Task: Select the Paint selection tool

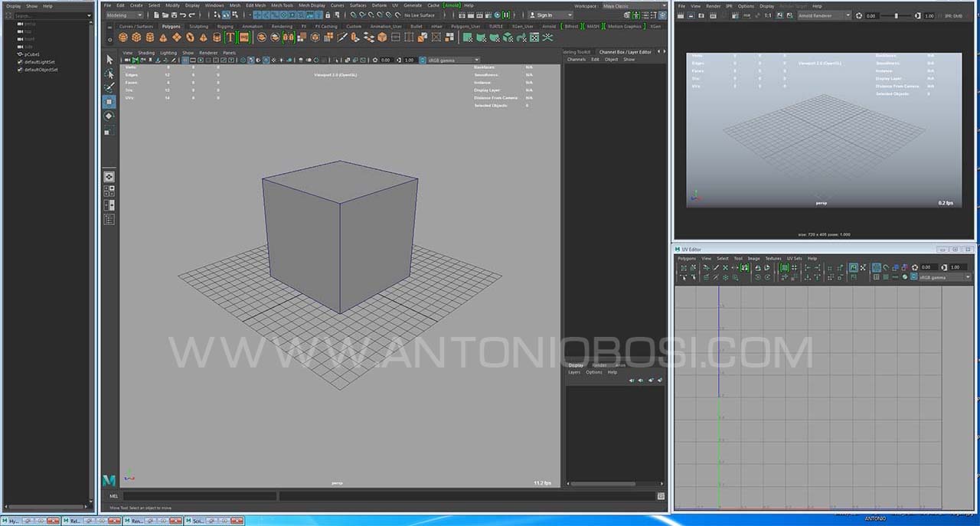Action: 109,87
